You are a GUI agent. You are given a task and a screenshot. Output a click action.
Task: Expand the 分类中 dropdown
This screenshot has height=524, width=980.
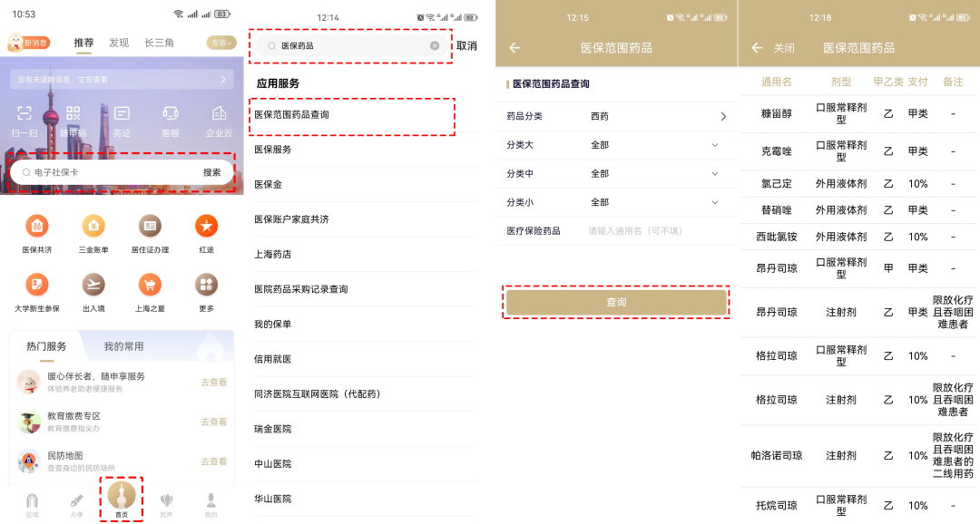(x=714, y=173)
